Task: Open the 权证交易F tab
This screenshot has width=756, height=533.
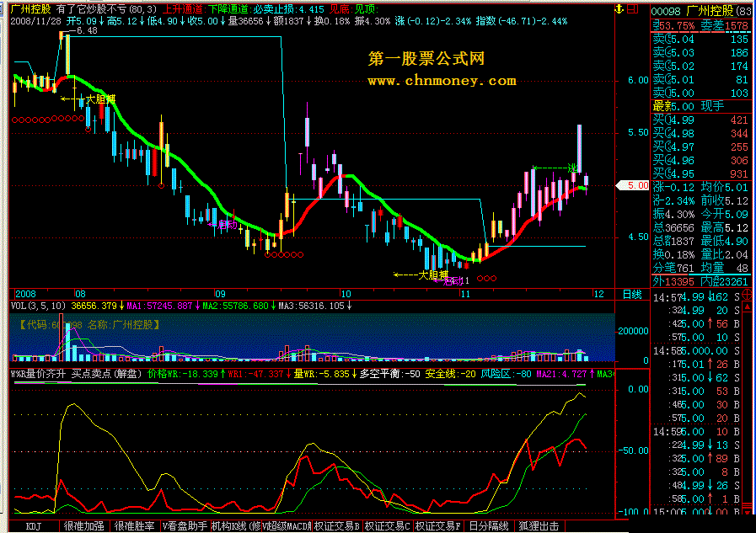Action: 438,526
